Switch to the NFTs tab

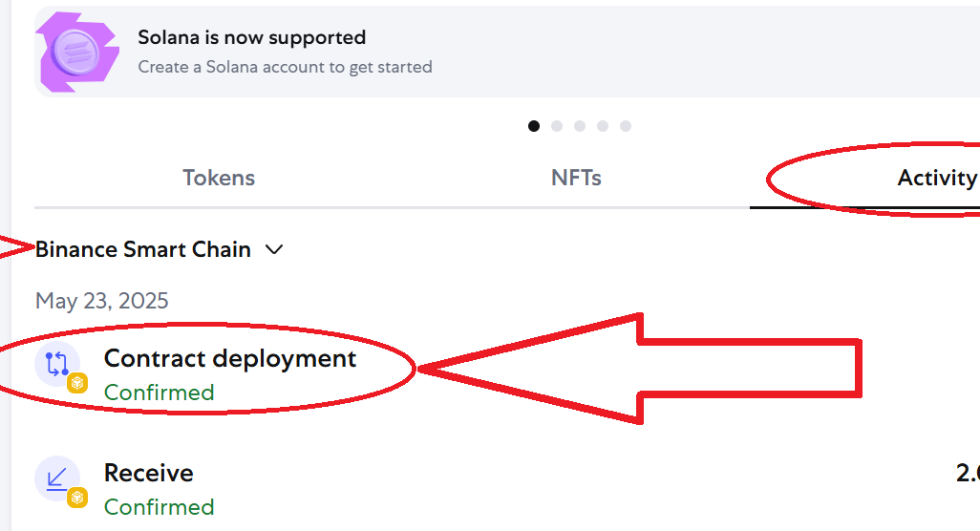coord(576,178)
